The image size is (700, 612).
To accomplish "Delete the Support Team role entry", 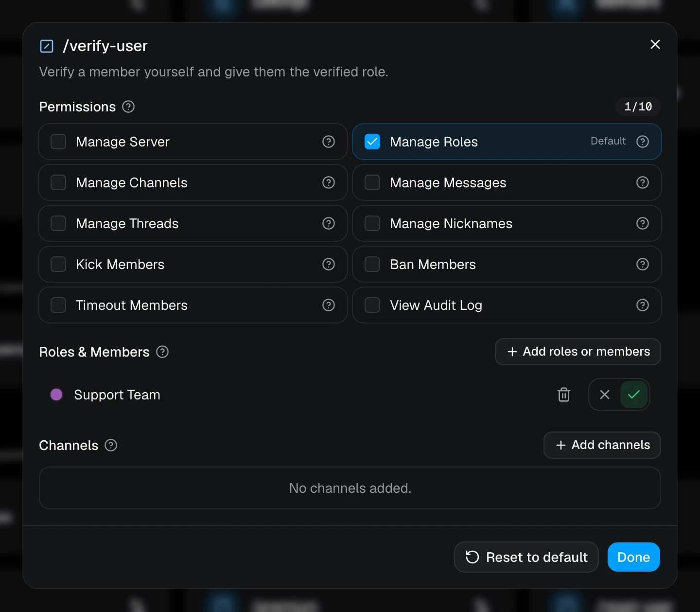I will click(x=564, y=395).
